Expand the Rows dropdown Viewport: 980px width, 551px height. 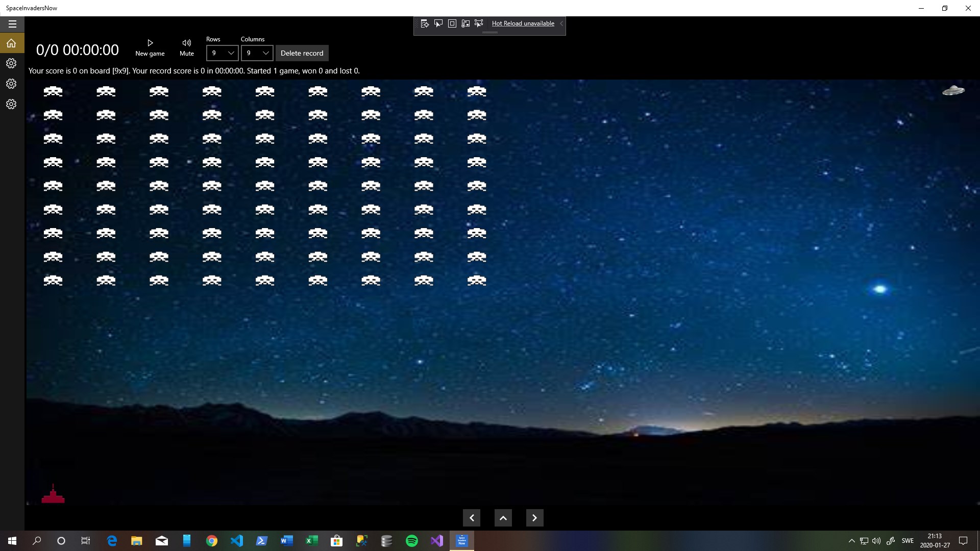point(222,53)
